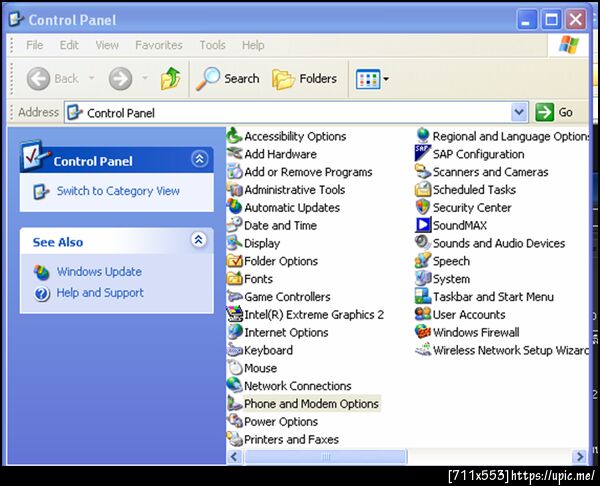The width and height of the screenshot is (600, 486).
Task: Open the Network Connections icon
Action: point(234,386)
